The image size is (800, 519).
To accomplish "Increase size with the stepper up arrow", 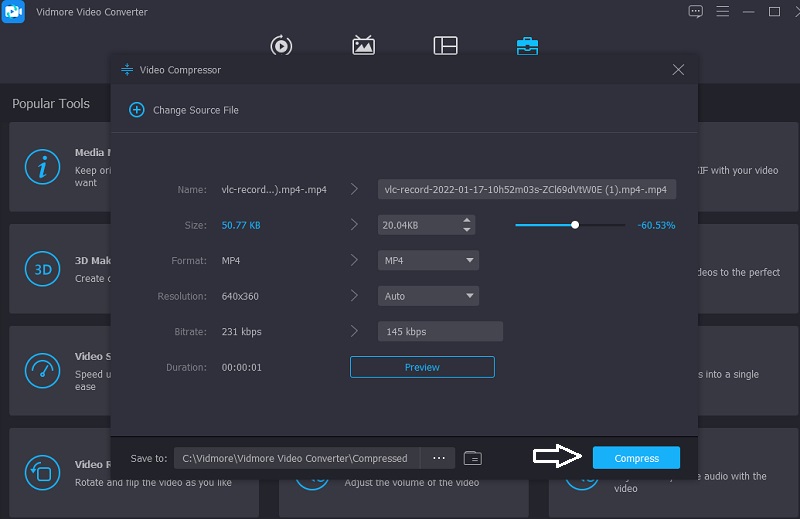I will tap(468, 221).
